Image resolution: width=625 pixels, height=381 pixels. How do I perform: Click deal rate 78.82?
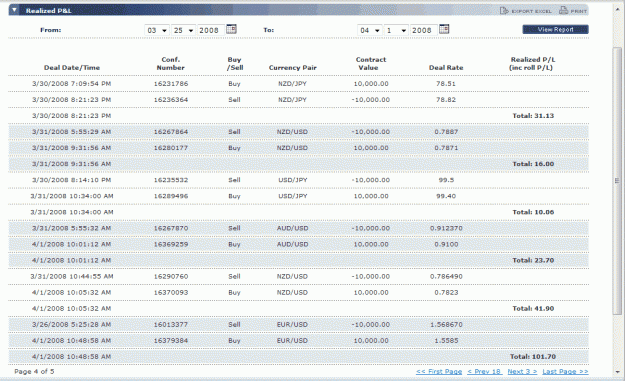click(446, 100)
